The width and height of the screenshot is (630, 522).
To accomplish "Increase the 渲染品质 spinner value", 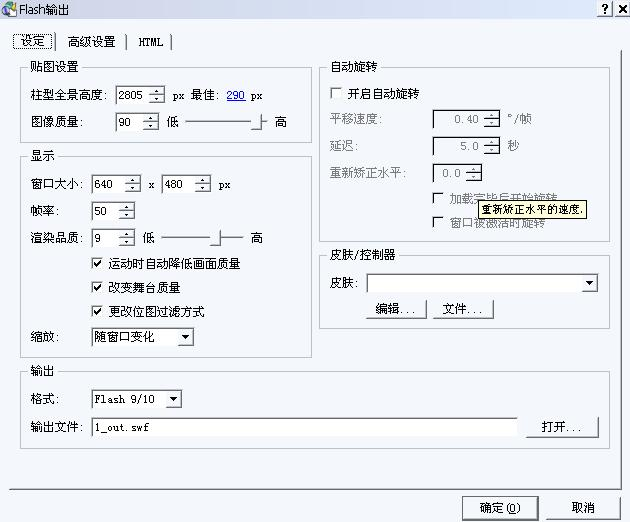I will [x=126, y=233].
